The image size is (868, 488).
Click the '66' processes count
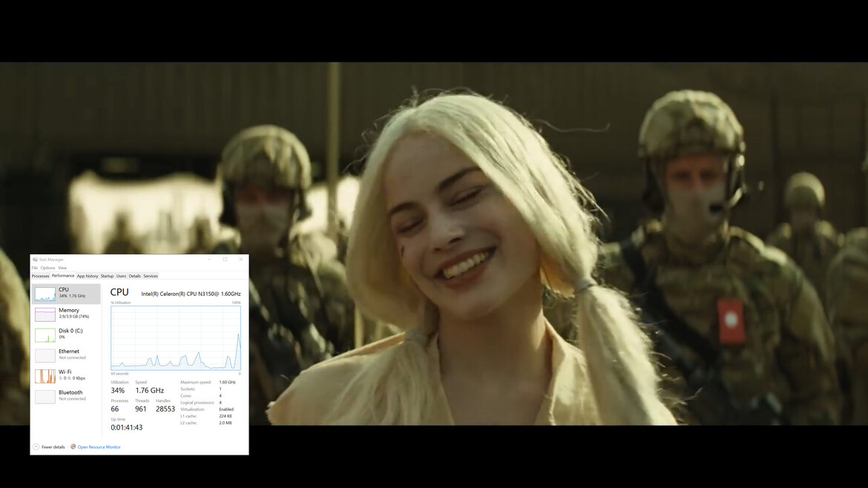(x=114, y=409)
